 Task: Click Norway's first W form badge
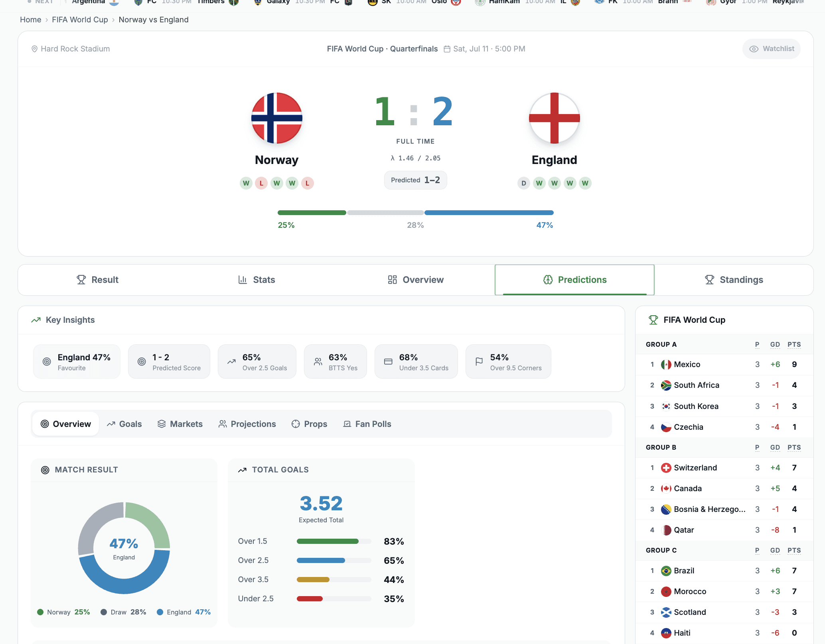point(246,183)
